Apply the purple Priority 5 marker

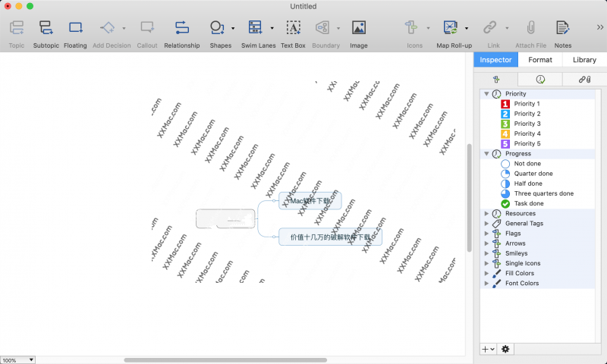(x=505, y=144)
